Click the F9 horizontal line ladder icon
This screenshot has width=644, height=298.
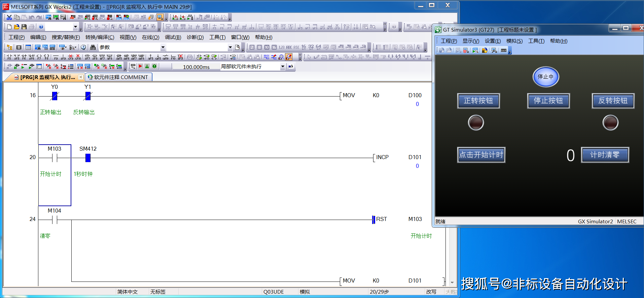pos(56,57)
